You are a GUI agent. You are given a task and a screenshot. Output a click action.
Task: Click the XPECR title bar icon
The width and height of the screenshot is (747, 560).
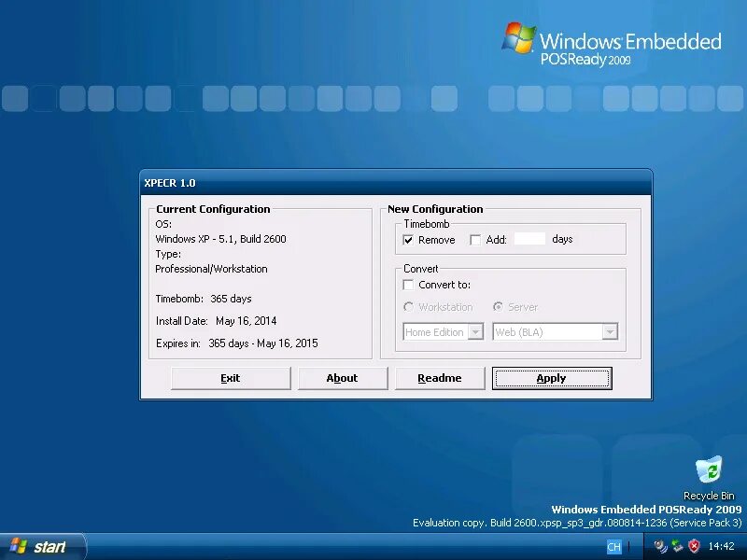pos(149,182)
